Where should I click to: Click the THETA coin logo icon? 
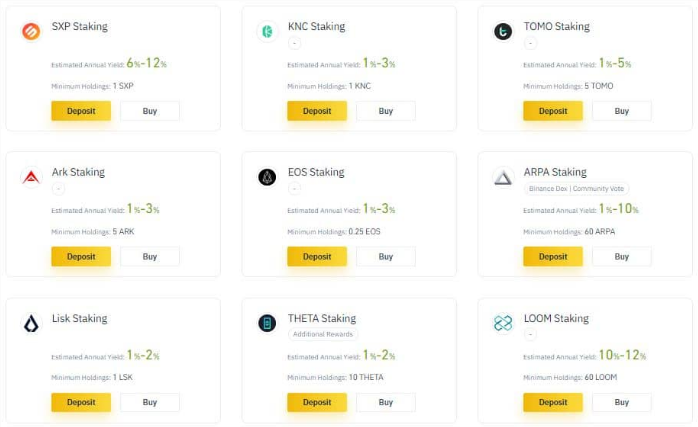pos(267,323)
